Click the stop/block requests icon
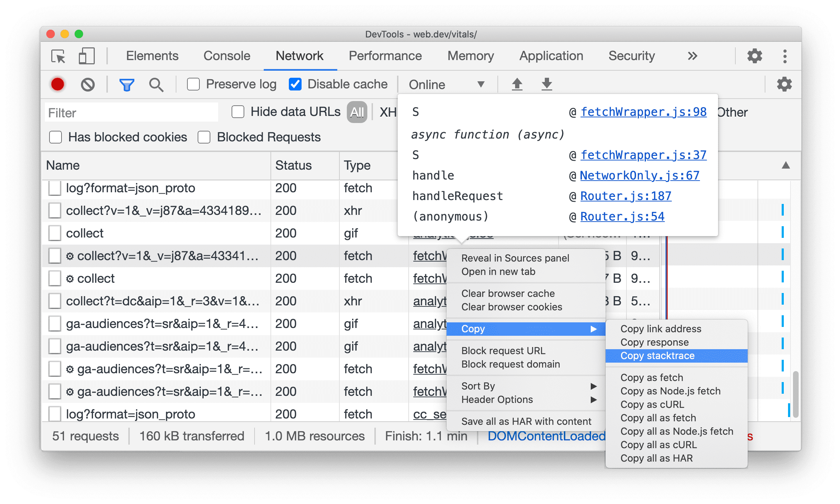The width and height of the screenshot is (840, 504). (x=89, y=84)
